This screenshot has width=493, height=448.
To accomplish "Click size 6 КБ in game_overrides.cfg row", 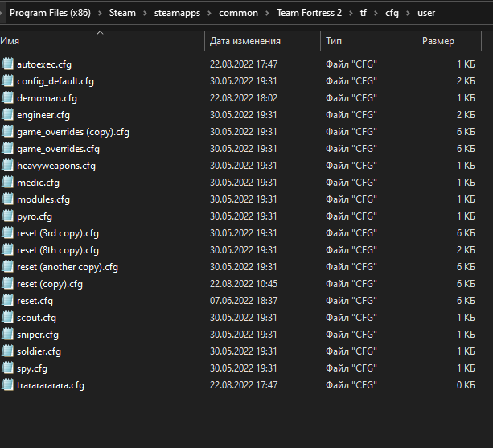I will tap(466, 149).
